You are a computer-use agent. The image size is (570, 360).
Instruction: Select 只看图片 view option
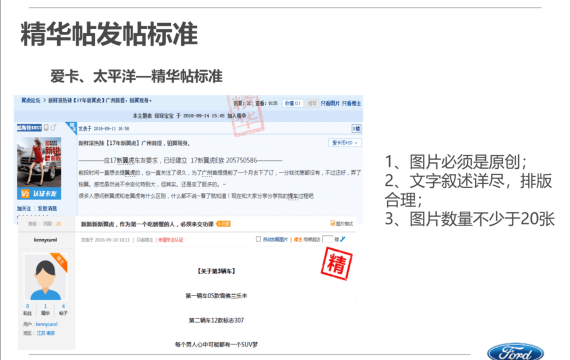coord(330,104)
